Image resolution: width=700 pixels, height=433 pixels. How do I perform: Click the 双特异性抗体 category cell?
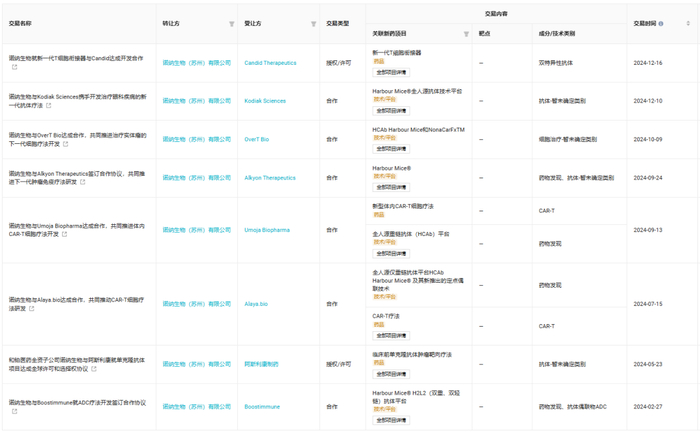(555, 63)
